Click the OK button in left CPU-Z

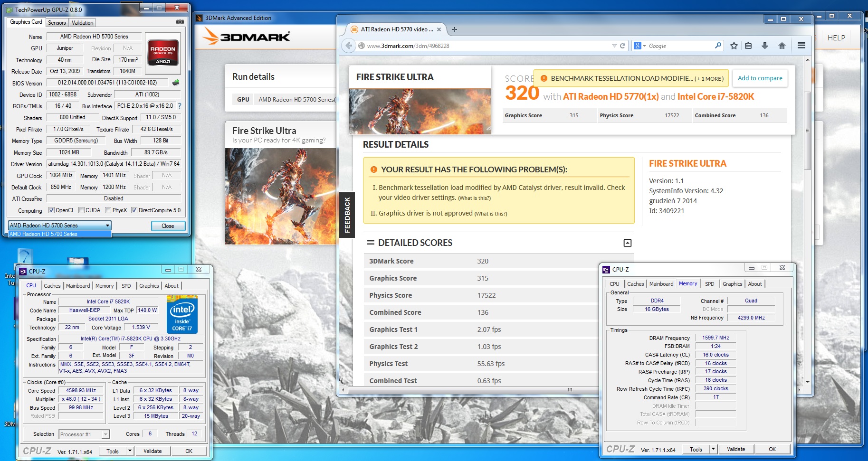pos(189,451)
